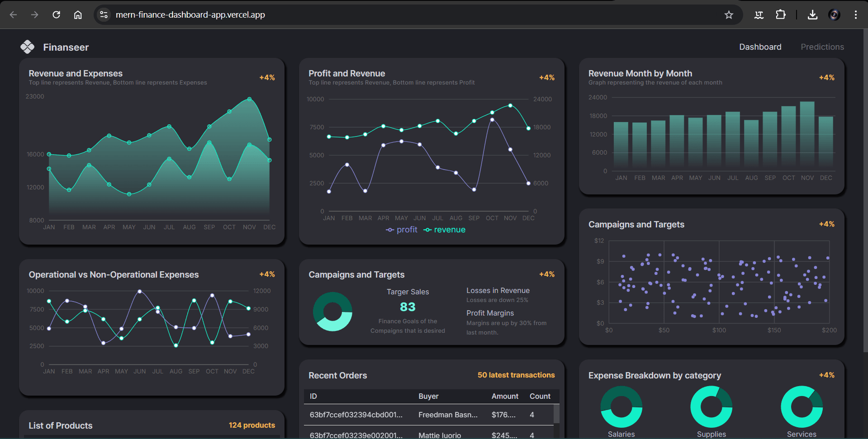Click the Supplies donut chart
Image resolution: width=868 pixels, height=439 pixels.
(711, 406)
